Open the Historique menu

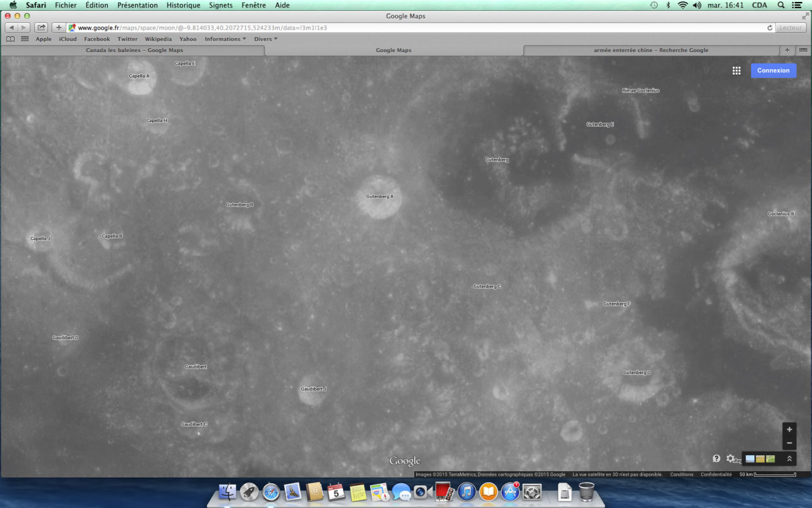pyautogui.click(x=183, y=5)
